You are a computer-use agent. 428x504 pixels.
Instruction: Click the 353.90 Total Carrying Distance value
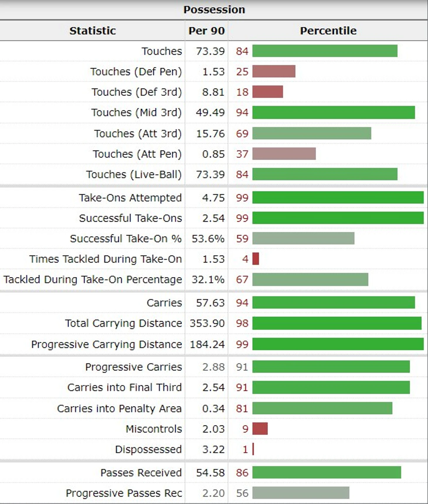tap(207, 323)
